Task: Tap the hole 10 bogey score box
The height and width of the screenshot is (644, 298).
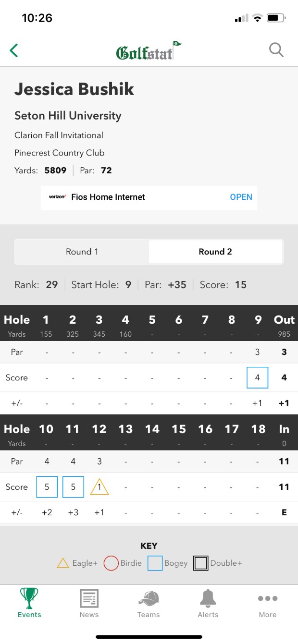Action: pyautogui.click(x=47, y=487)
